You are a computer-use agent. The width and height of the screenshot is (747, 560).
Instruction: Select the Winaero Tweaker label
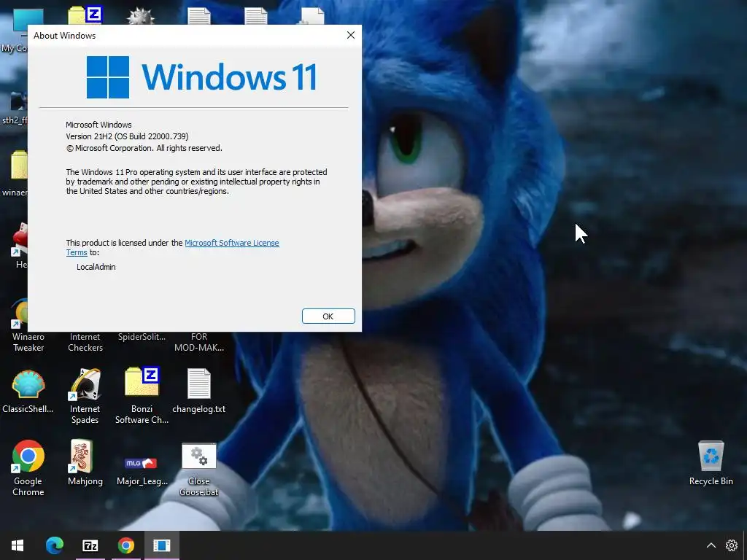pos(28,342)
